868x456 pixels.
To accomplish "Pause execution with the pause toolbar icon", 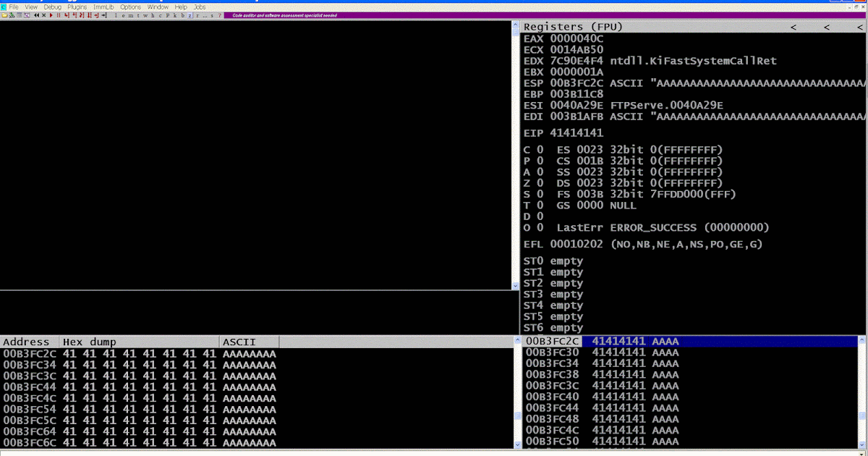I will pos(58,15).
